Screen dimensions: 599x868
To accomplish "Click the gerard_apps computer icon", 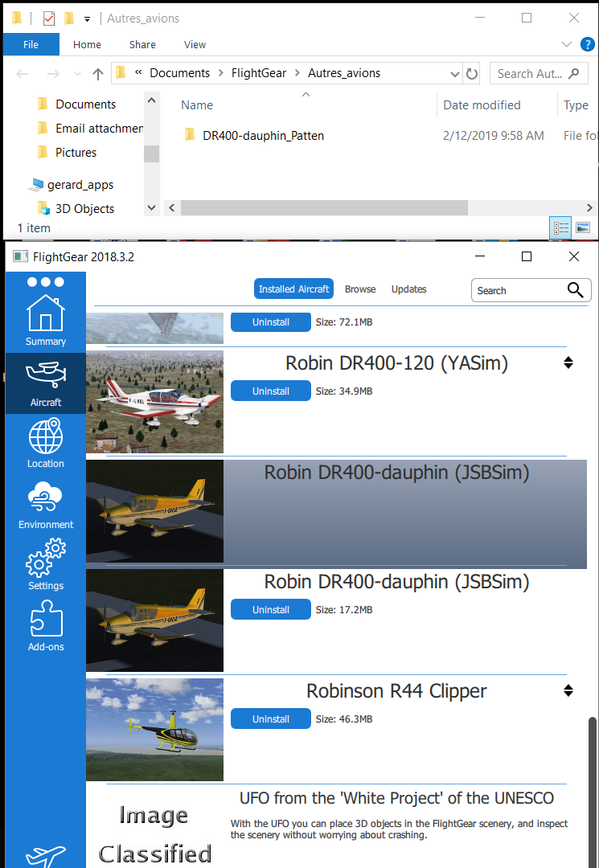I will 37,184.
